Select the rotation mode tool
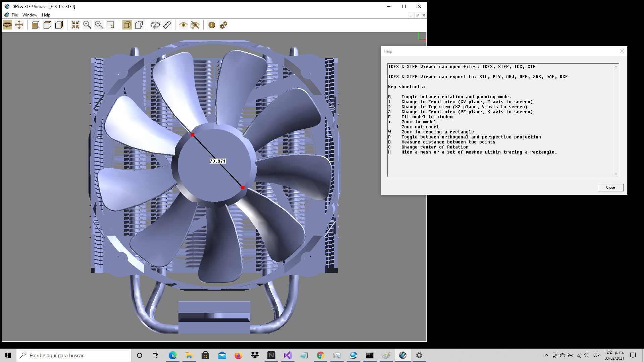Image resolution: width=644 pixels, height=362 pixels. (7, 25)
